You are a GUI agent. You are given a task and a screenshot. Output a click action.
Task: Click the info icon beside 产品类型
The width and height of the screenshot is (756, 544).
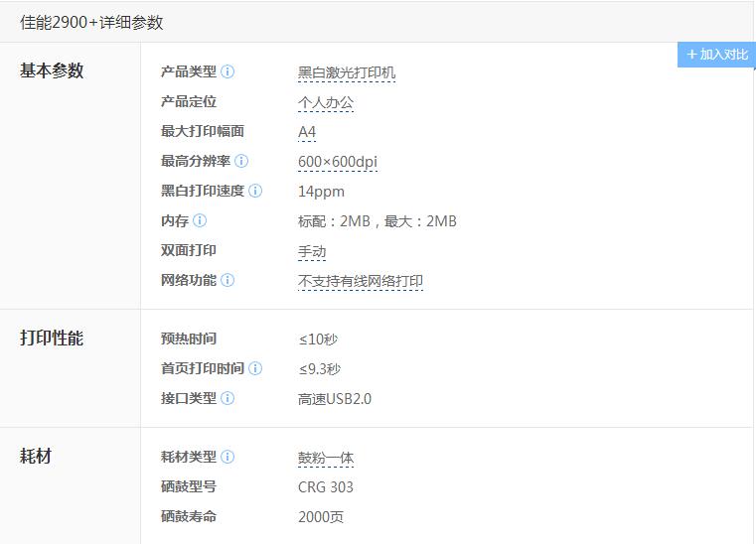(x=227, y=71)
